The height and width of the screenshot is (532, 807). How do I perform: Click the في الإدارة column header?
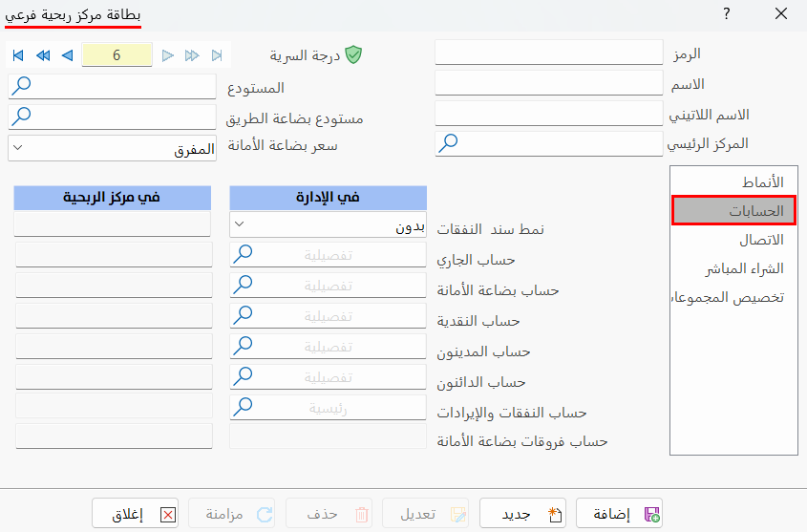(328, 198)
